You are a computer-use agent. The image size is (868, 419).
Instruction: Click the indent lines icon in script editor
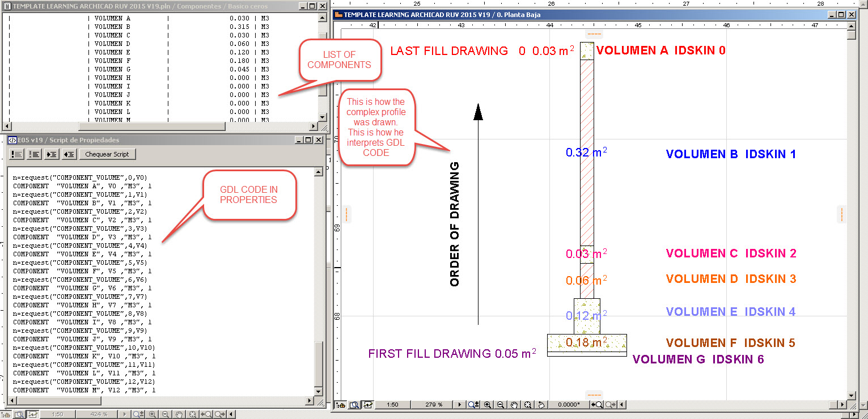52,154
